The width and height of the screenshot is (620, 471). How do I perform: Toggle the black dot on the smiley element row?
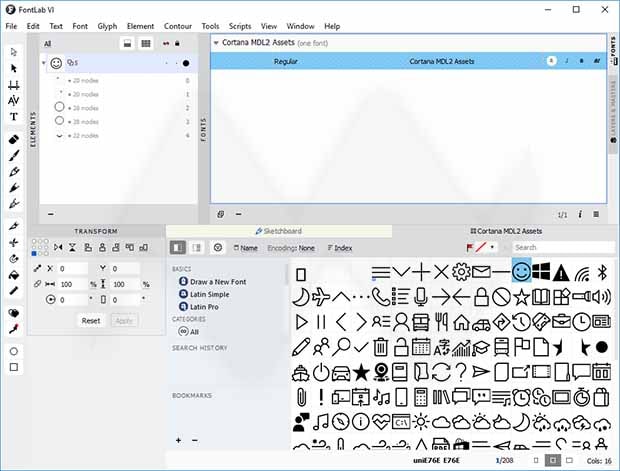tap(185, 63)
